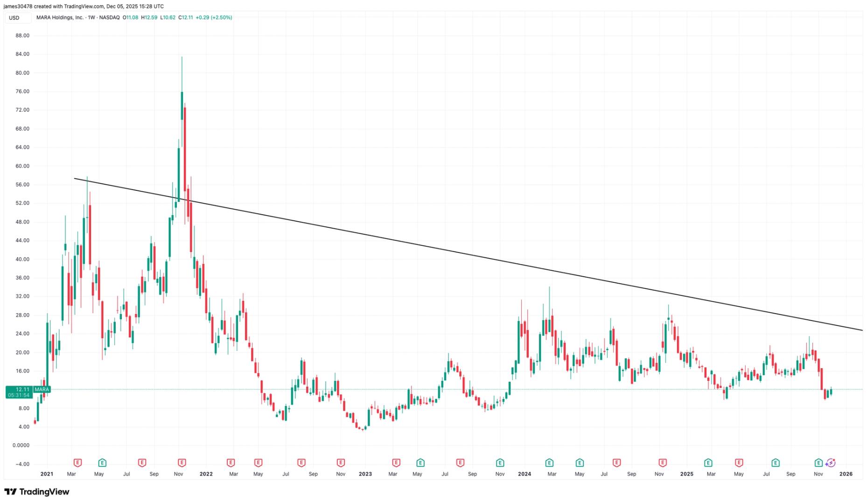Click the 2023 label on the time axis

365,474
